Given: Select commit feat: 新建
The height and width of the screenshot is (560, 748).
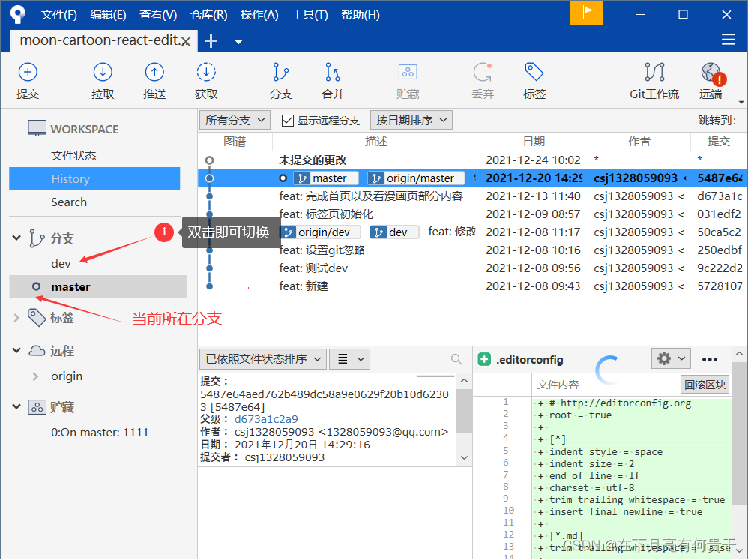Looking at the screenshot, I should click(x=472, y=286).
